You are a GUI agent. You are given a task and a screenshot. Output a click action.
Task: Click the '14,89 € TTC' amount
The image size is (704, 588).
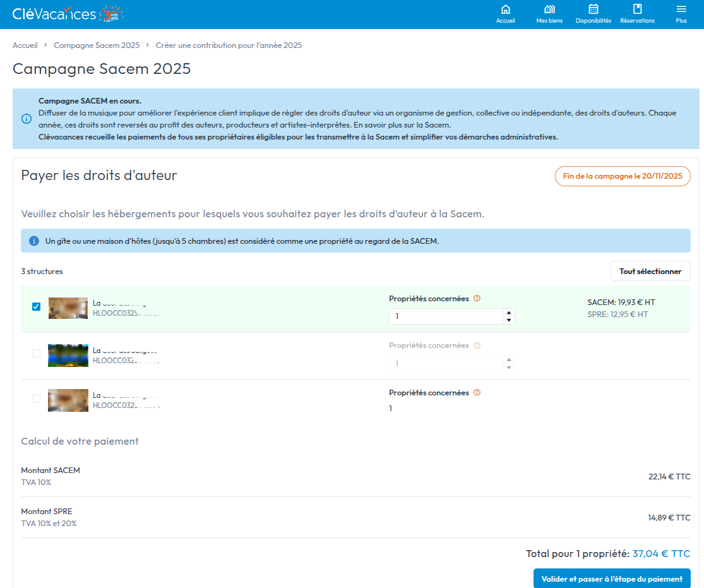coord(669,517)
